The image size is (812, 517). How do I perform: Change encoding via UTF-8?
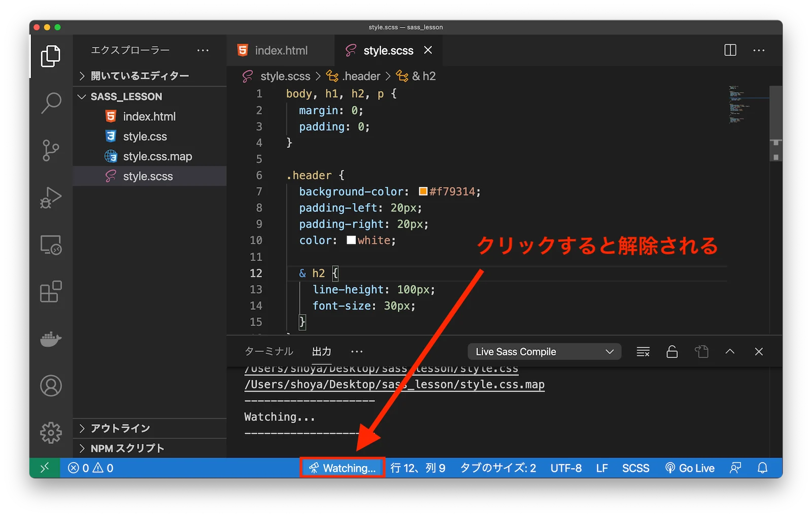point(566,468)
